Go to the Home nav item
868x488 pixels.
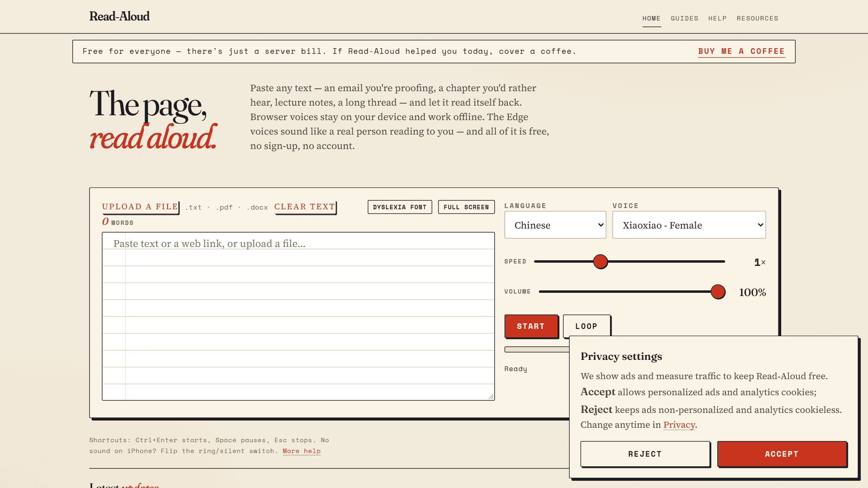point(651,18)
